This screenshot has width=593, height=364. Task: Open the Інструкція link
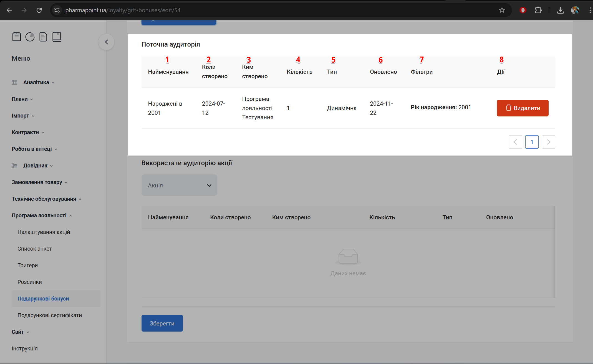coord(25,348)
